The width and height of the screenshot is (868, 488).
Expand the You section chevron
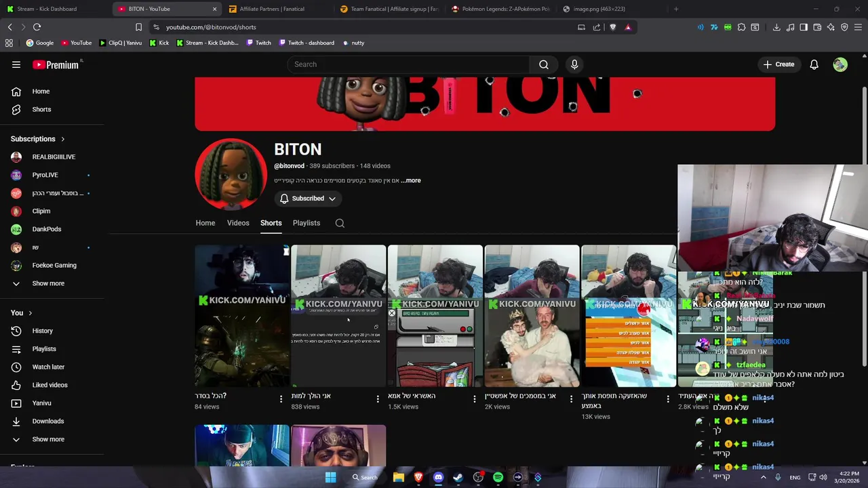point(30,313)
